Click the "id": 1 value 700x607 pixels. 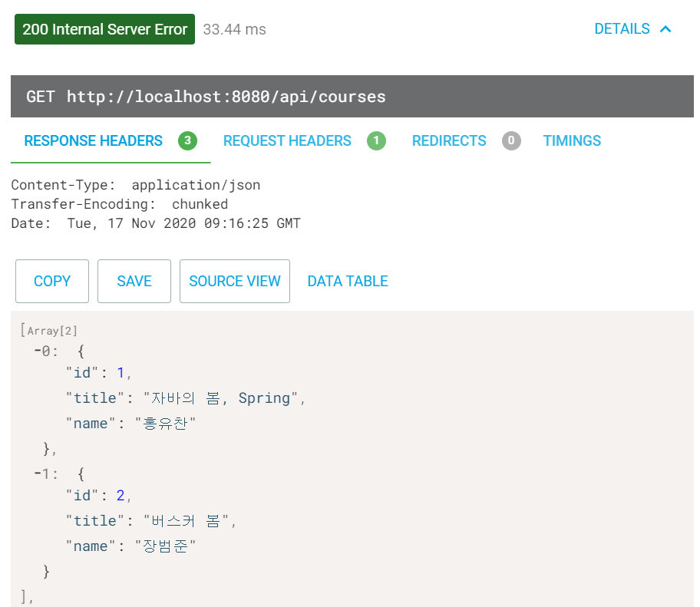click(x=121, y=372)
